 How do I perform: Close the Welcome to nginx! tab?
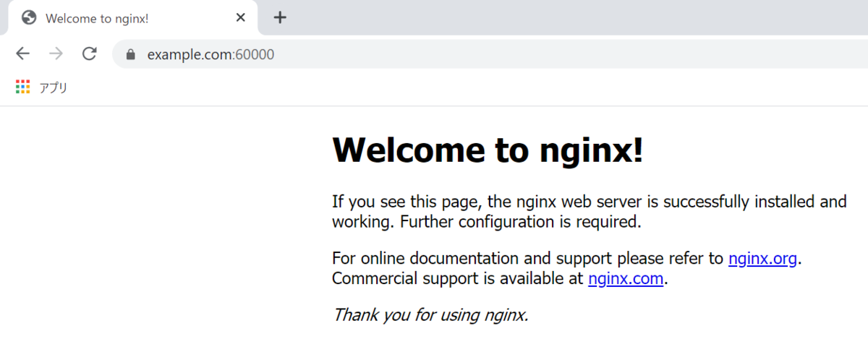click(x=241, y=18)
